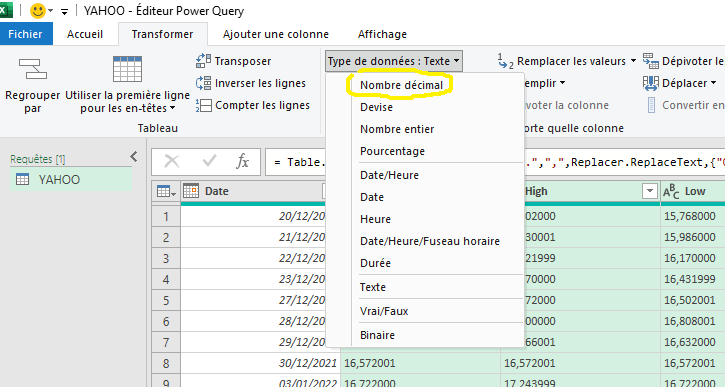The image size is (725, 387).
Task: Click date cell 30/12/2021
Action: (260, 363)
